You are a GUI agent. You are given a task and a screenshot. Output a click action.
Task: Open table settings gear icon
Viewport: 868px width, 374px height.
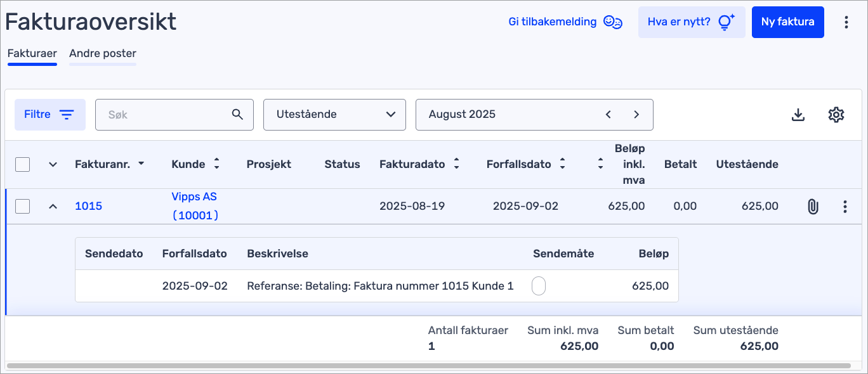pyautogui.click(x=836, y=115)
